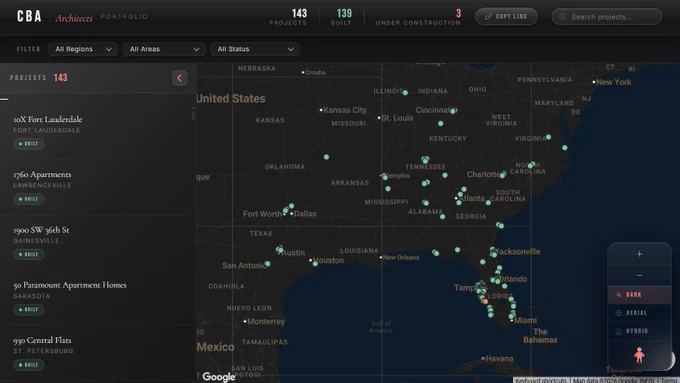Zoom in the map with plus
Screen dimensions: 680x383
coord(639,254)
